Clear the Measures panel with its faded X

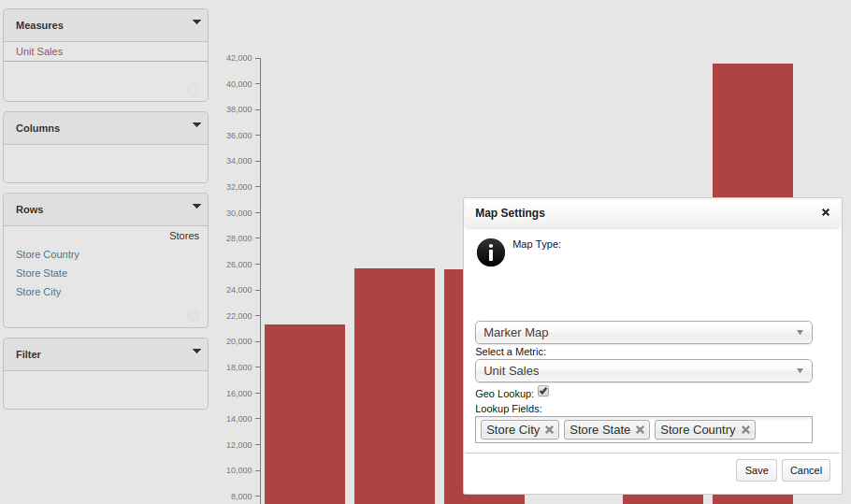194,90
